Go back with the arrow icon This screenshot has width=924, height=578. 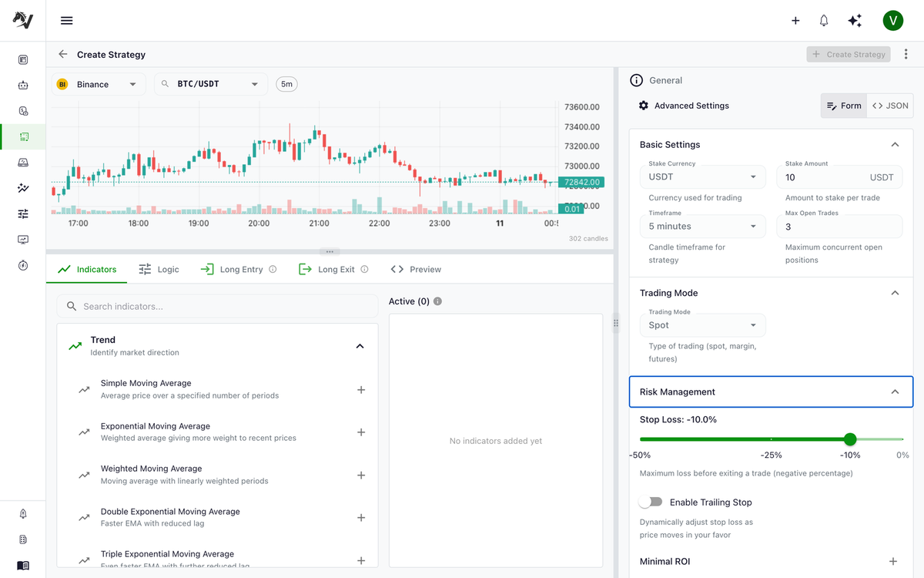tap(63, 55)
